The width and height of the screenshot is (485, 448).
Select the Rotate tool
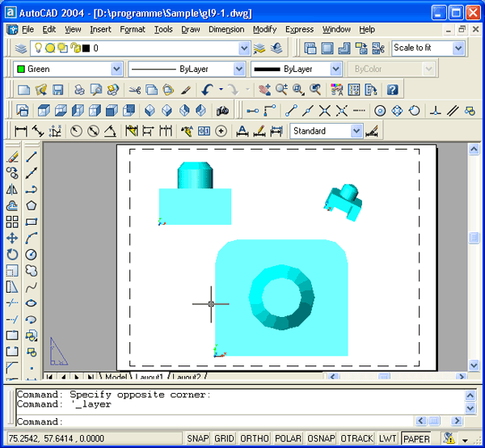[x=12, y=254]
